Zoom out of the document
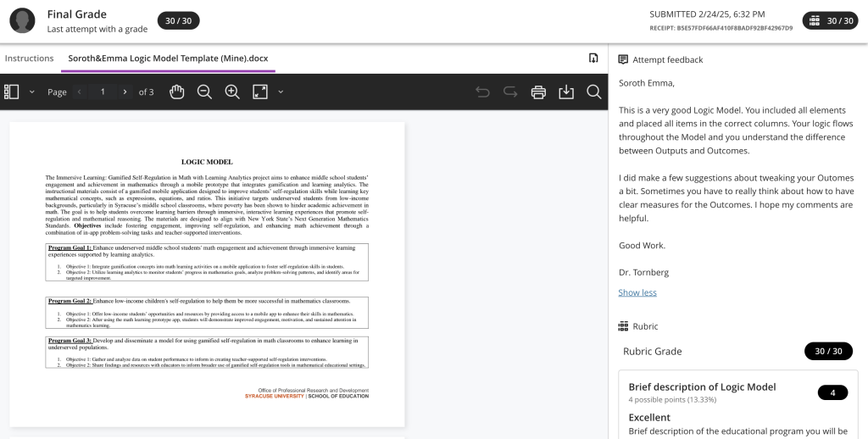Image resolution: width=868 pixels, height=439 pixels. pyautogui.click(x=204, y=92)
